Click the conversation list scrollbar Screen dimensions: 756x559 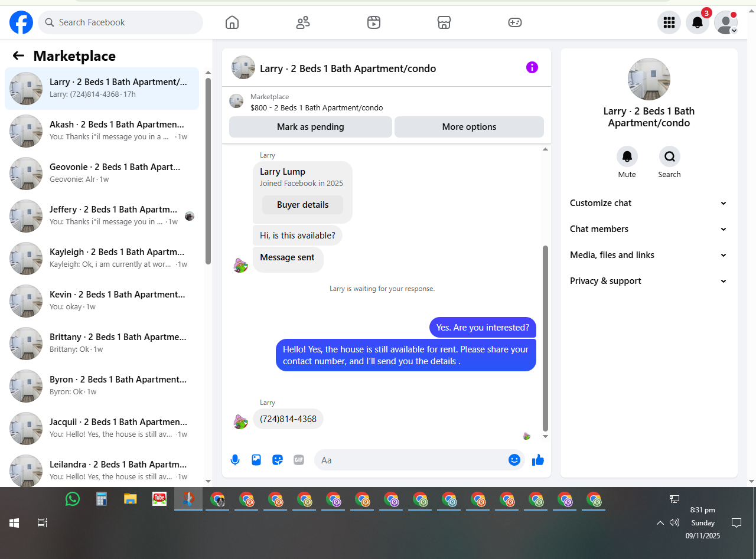coord(208,171)
